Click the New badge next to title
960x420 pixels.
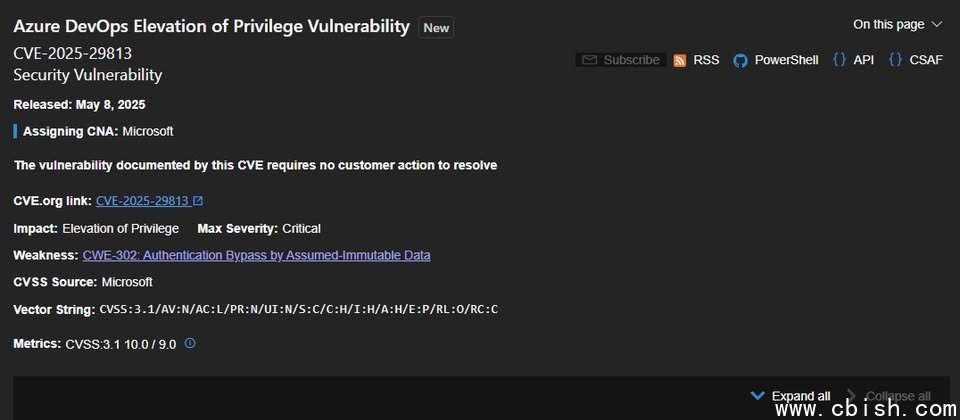436,28
